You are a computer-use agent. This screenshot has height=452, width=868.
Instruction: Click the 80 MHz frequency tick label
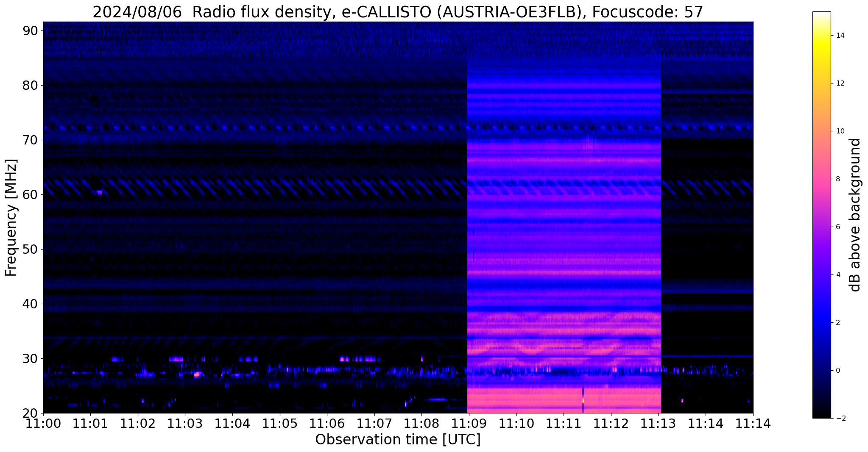[31, 86]
